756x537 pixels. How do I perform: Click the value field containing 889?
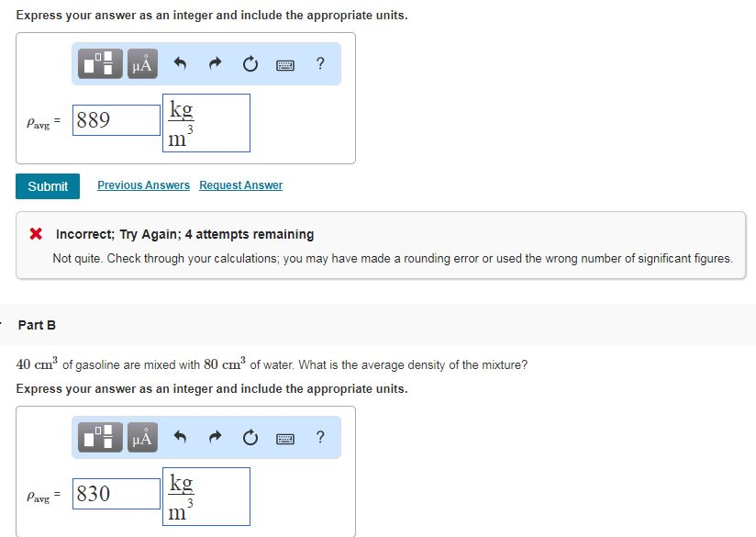pyautogui.click(x=117, y=120)
